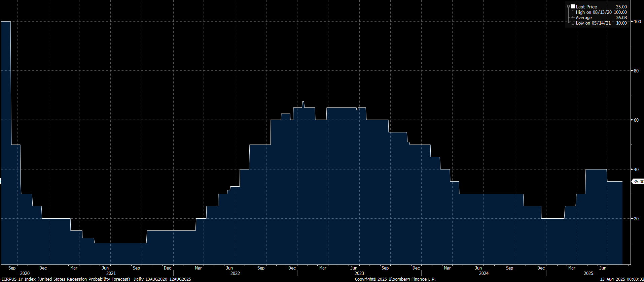Select the Low on 05/14/21 legend entry
644x282 pixels.
tap(593, 23)
